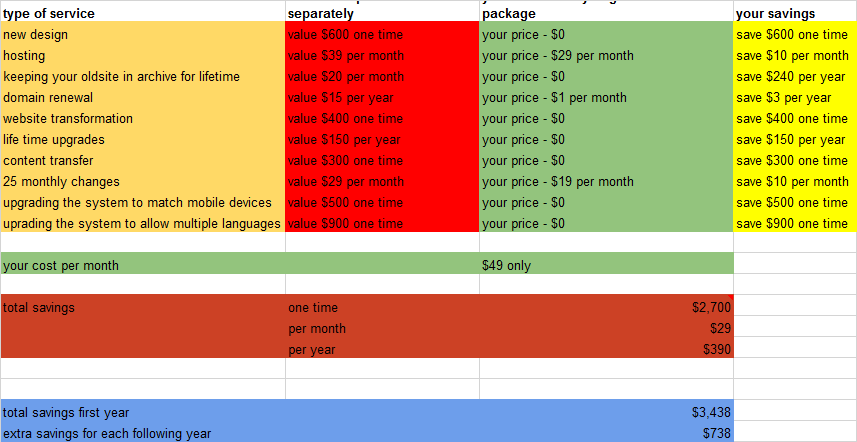Select the 'value $400 one time' cell

click(382, 118)
